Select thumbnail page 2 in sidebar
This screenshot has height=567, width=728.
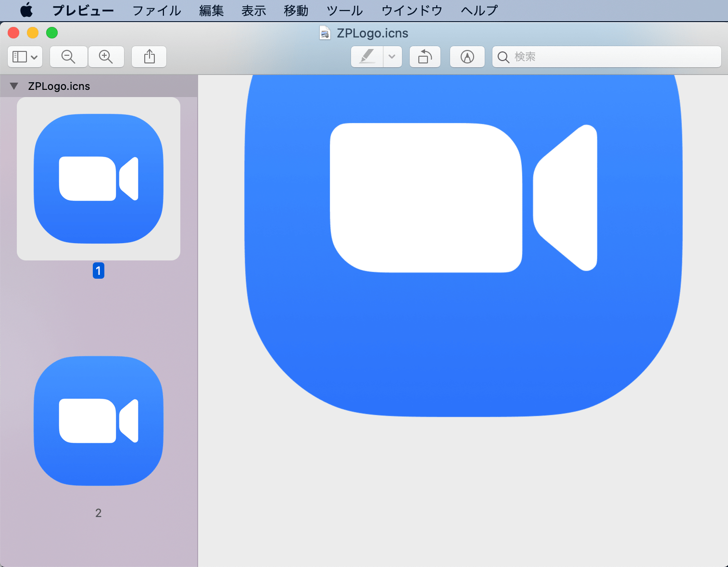99,421
